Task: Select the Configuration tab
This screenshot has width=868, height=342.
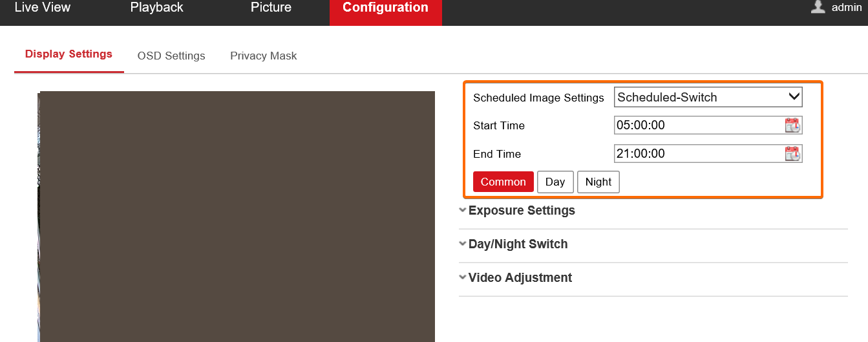Action: click(385, 9)
